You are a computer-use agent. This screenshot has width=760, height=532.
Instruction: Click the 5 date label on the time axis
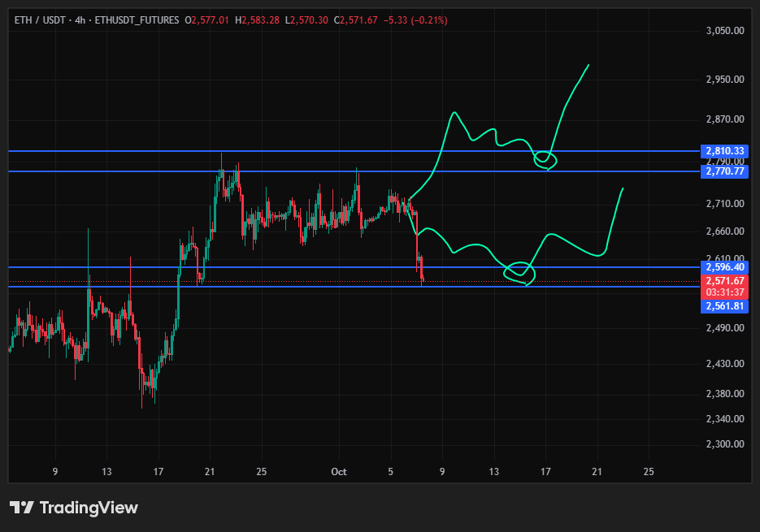391,471
